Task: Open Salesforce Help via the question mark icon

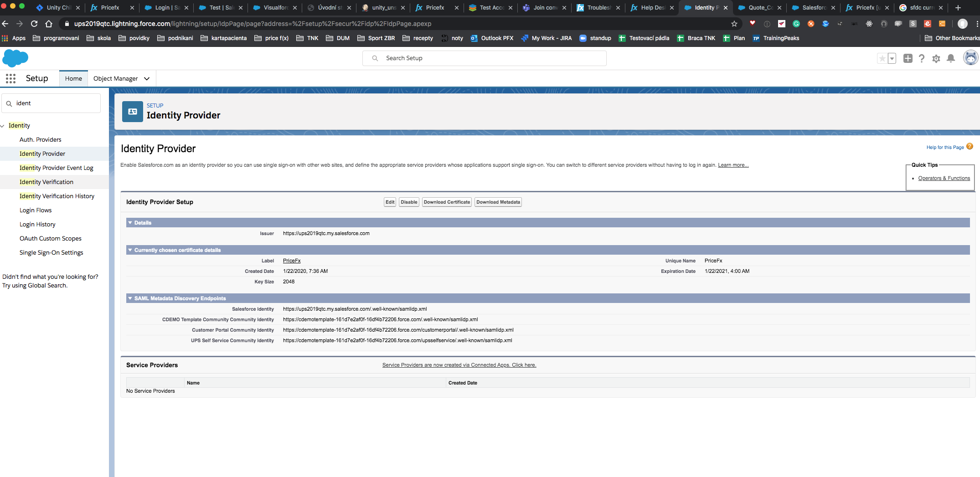Action: pyautogui.click(x=922, y=58)
